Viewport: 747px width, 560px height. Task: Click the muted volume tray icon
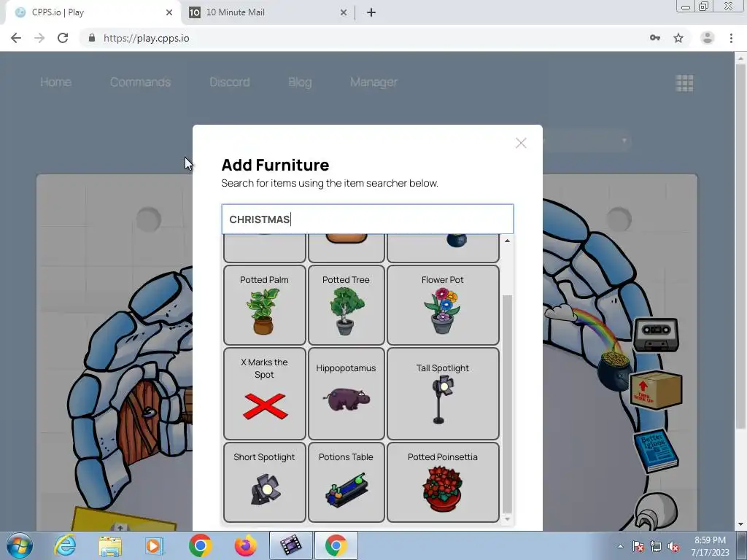coord(673,546)
